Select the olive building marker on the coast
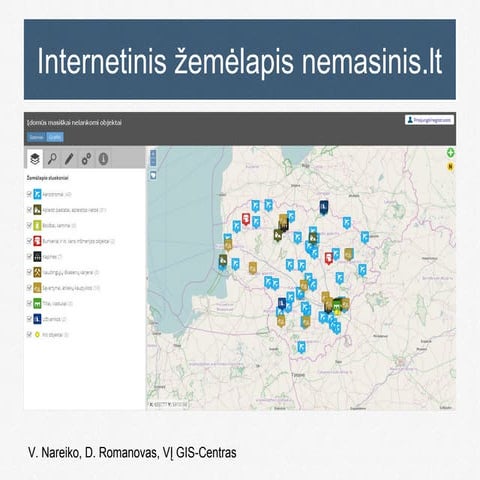This screenshot has width=480, height=480. pyautogui.click(x=223, y=261)
